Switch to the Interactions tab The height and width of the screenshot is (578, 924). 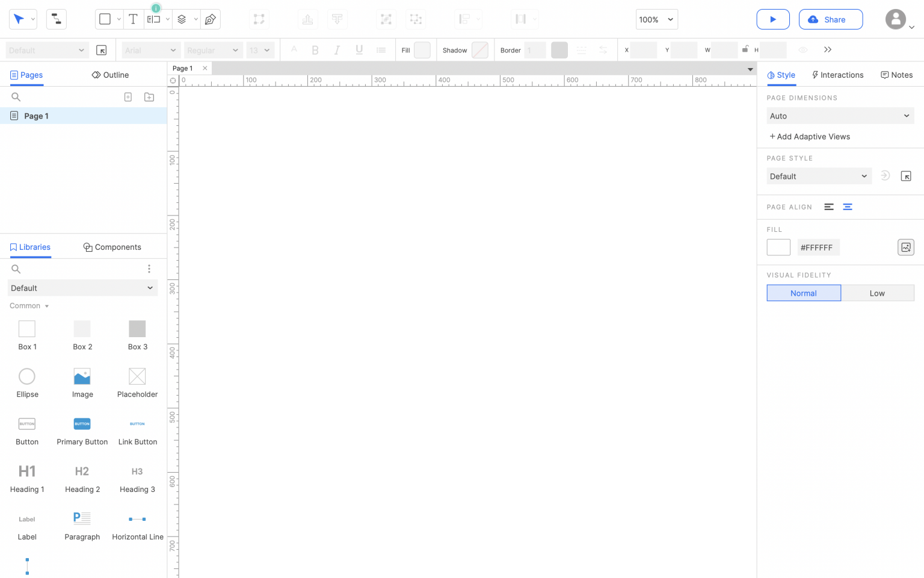pos(837,75)
